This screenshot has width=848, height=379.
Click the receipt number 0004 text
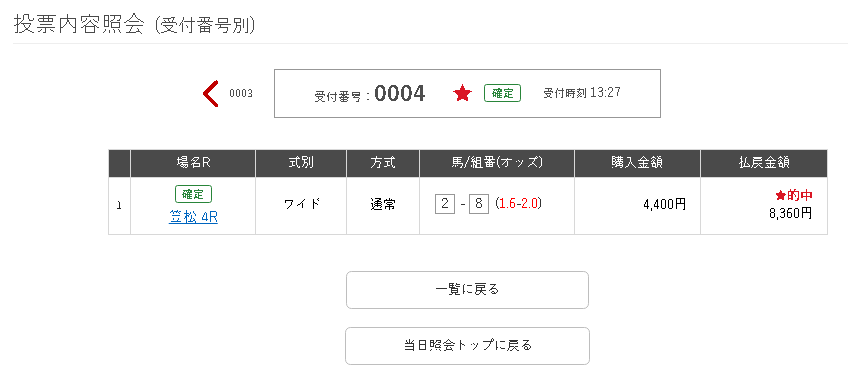400,94
